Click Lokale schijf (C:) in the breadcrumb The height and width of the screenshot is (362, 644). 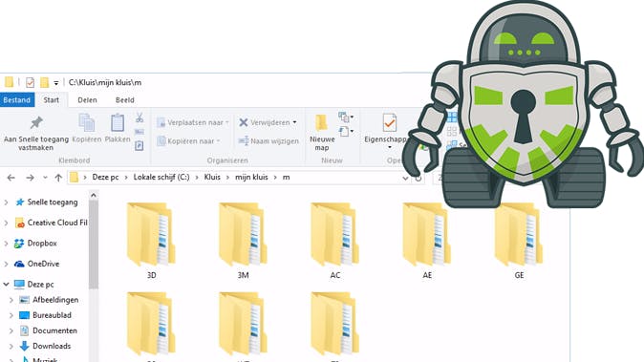click(161, 177)
